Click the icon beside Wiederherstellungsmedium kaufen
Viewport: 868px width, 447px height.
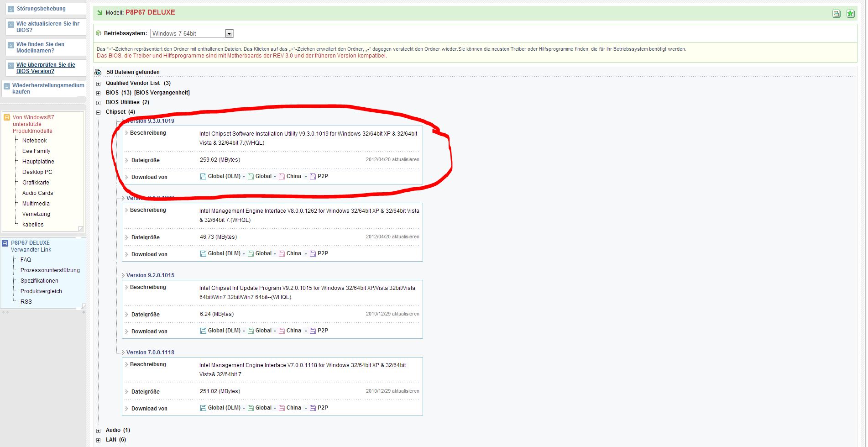[7, 86]
